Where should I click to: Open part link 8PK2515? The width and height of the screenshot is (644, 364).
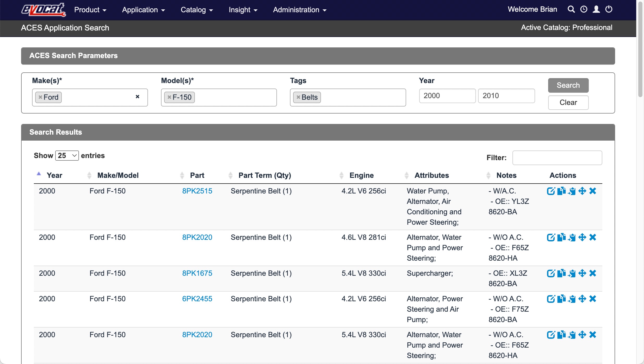197,191
